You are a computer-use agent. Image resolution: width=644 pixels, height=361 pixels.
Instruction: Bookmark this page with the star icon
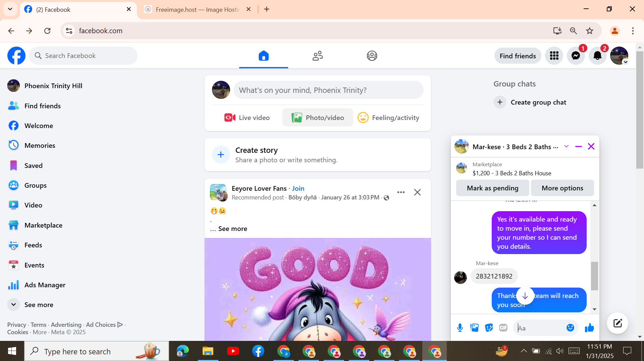coord(590,31)
